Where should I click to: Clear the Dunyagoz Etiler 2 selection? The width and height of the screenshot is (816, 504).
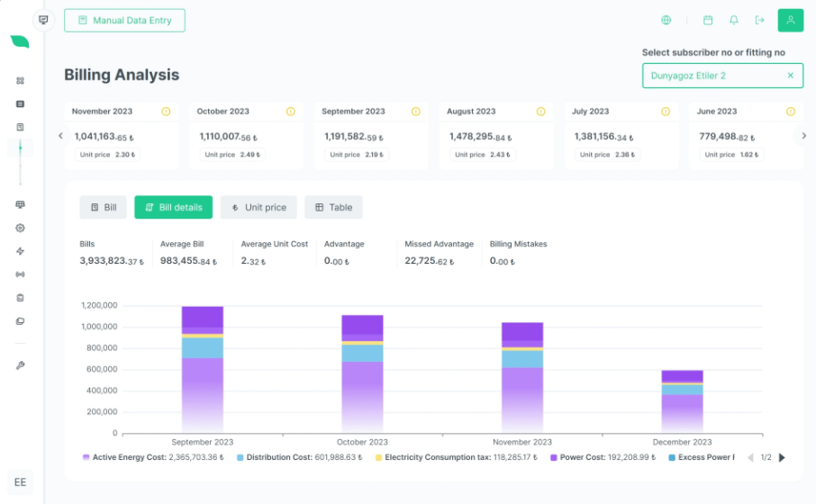click(x=791, y=76)
